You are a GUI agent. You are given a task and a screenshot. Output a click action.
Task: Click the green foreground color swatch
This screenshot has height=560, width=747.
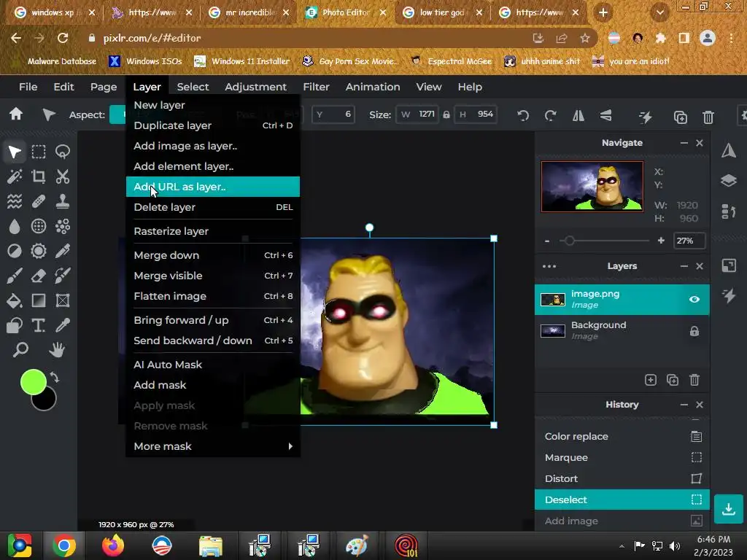coord(33,382)
